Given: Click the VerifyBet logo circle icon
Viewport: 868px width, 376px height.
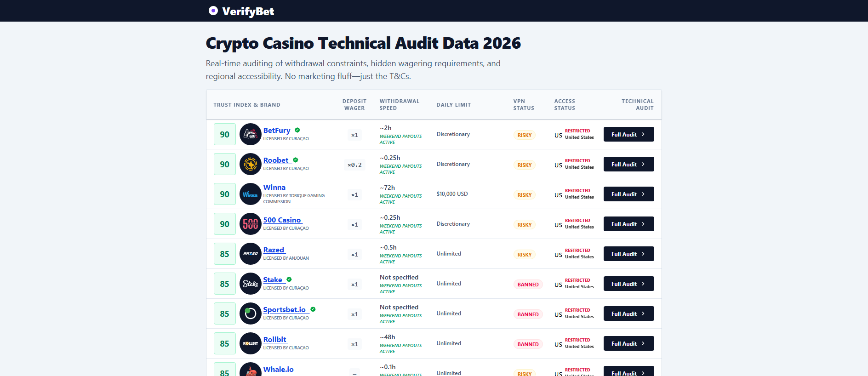Looking at the screenshot, I should pyautogui.click(x=213, y=11).
